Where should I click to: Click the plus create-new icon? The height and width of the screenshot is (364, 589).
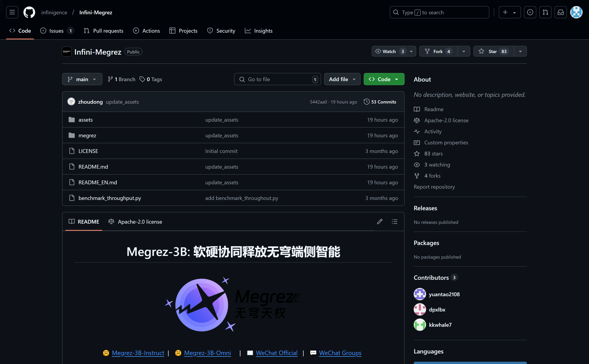[x=505, y=12]
